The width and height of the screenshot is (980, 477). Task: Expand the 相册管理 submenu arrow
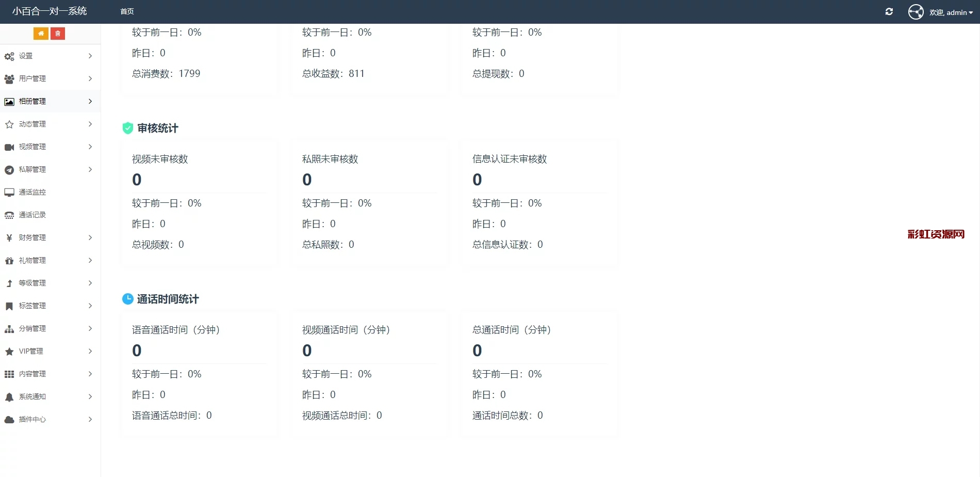[x=90, y=101]
